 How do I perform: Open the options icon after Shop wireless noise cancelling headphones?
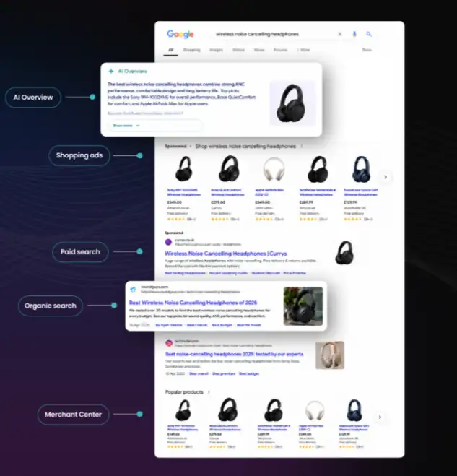301,147
